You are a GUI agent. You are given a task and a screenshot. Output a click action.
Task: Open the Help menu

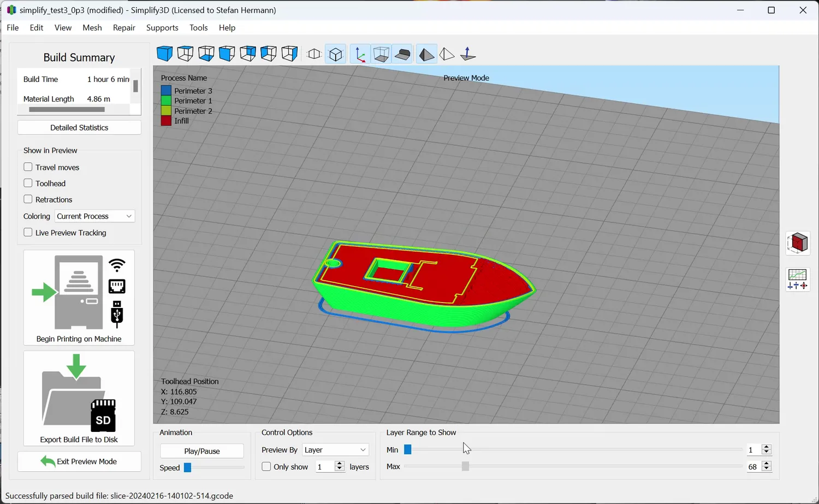[x=227, y=27]
